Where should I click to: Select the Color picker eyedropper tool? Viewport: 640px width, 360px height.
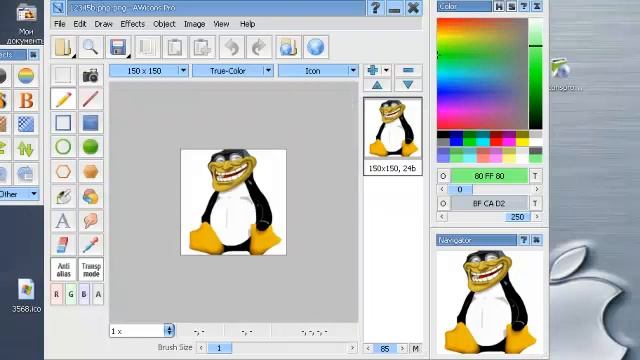pos(91,245)
